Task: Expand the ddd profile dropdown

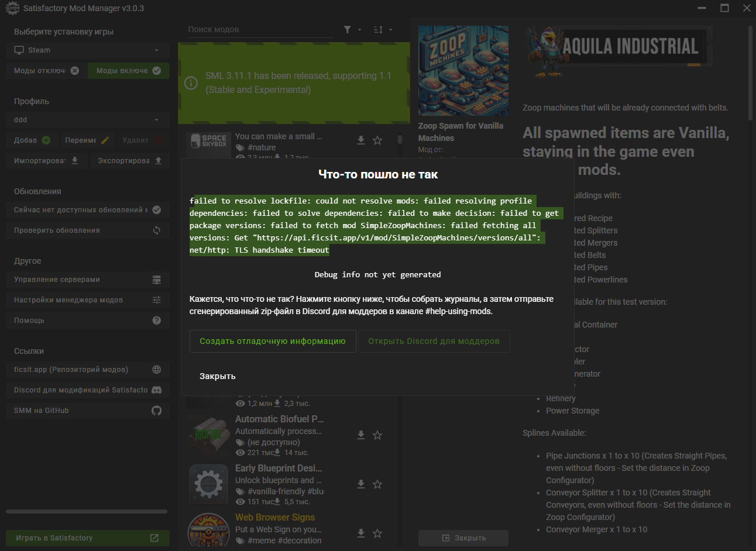Action: [88, 120]
